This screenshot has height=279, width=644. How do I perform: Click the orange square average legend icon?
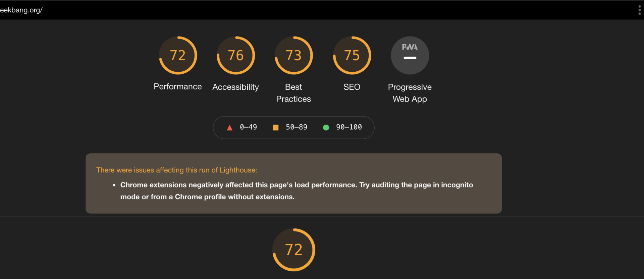click(275, 128)
